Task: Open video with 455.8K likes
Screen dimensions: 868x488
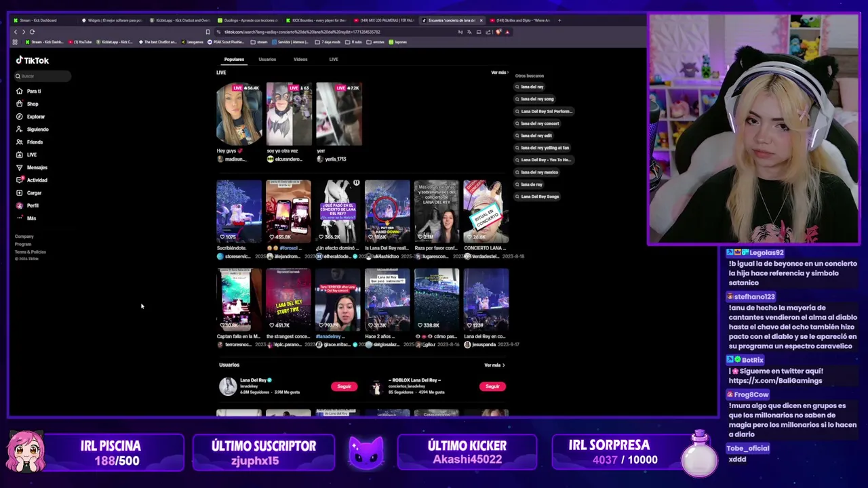Action: 288,211
